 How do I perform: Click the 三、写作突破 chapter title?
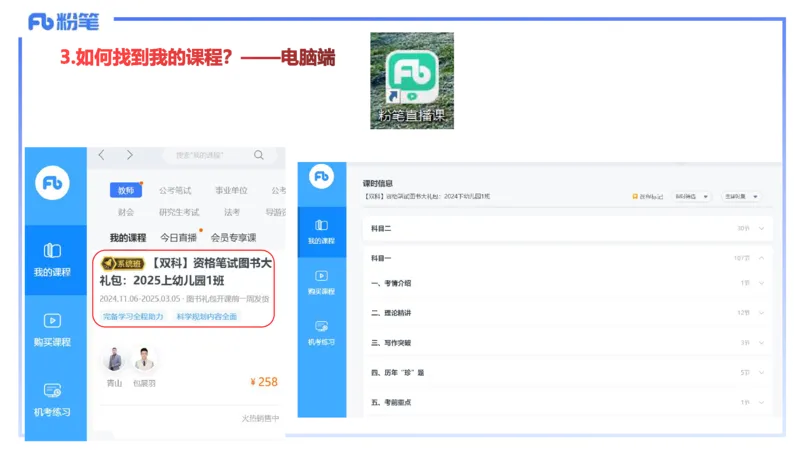tap(391, 343)
